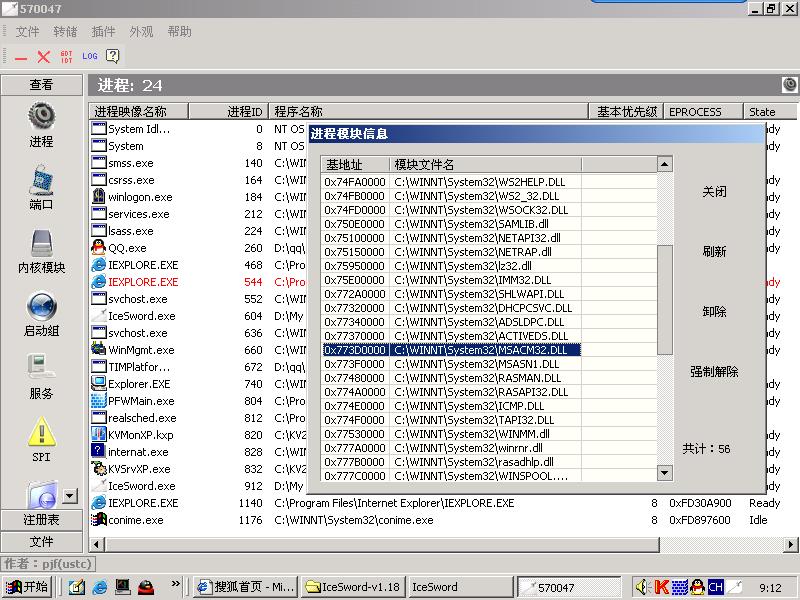Open the 文件 menu
This screenshot has width=800, height=600.
(x=28, y=32)
